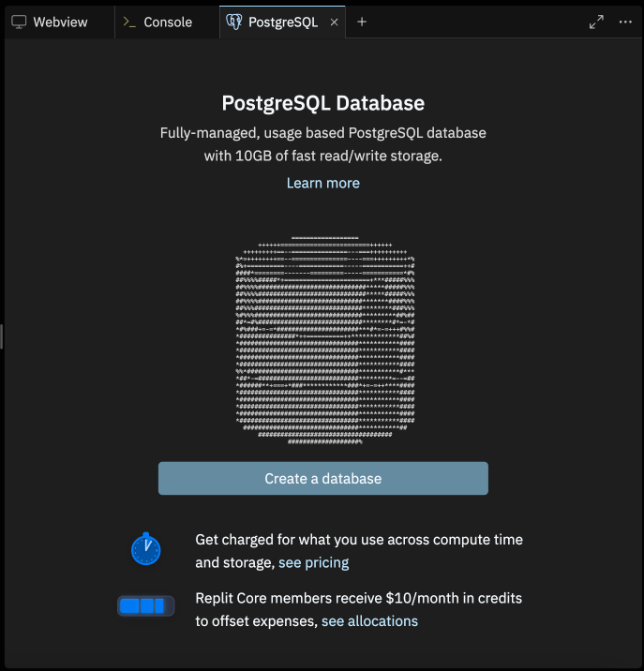Viewport: 644px width, 671px height.
Task: Click the Replit Core members credits text
Action: 358,598
